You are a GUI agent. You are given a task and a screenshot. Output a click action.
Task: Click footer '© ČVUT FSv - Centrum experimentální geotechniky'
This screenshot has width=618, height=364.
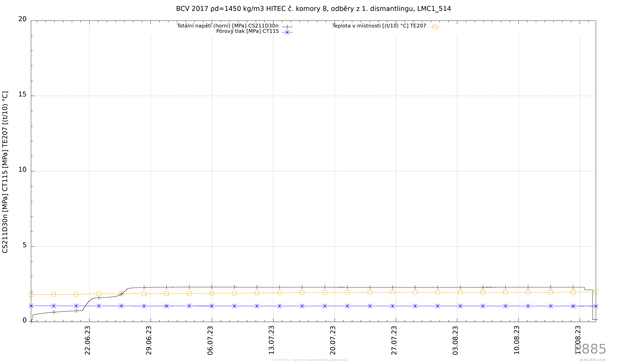[309, 360]
